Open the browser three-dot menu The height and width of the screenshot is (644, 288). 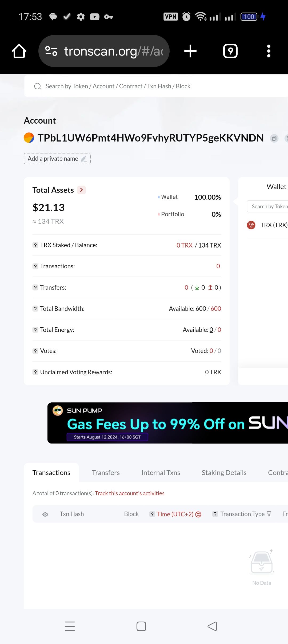pyautogui.click(x=269, y=51)
